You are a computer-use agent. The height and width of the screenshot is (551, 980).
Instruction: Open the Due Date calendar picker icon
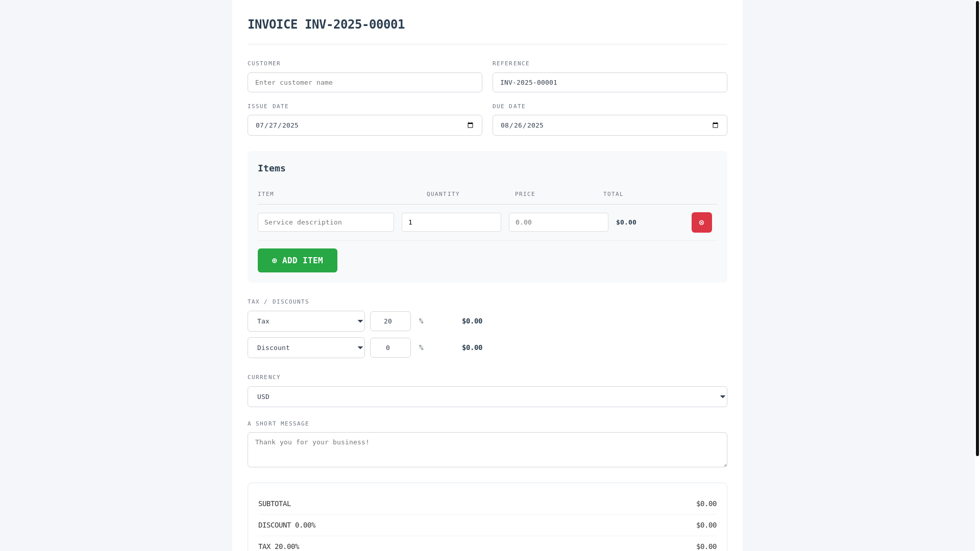pos(715,126)
